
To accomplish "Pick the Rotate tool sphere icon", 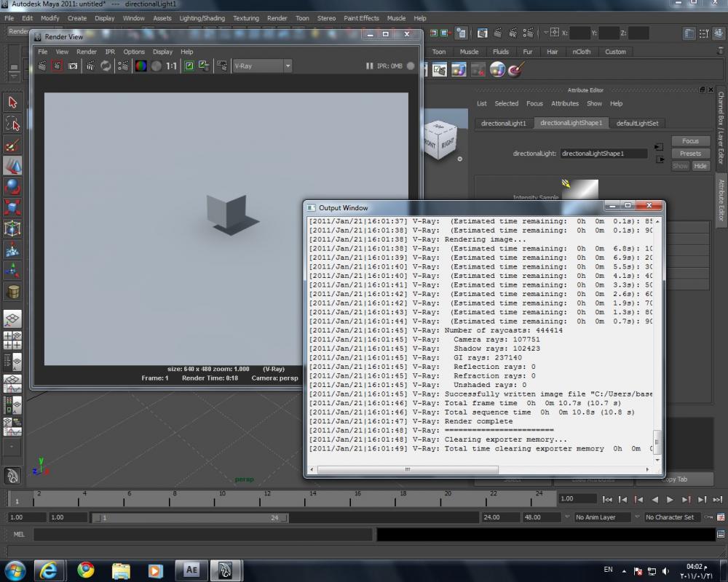I will [x=12, y=186].
